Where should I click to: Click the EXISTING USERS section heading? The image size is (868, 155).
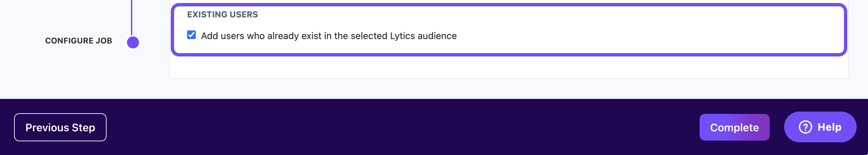[223, 14]
